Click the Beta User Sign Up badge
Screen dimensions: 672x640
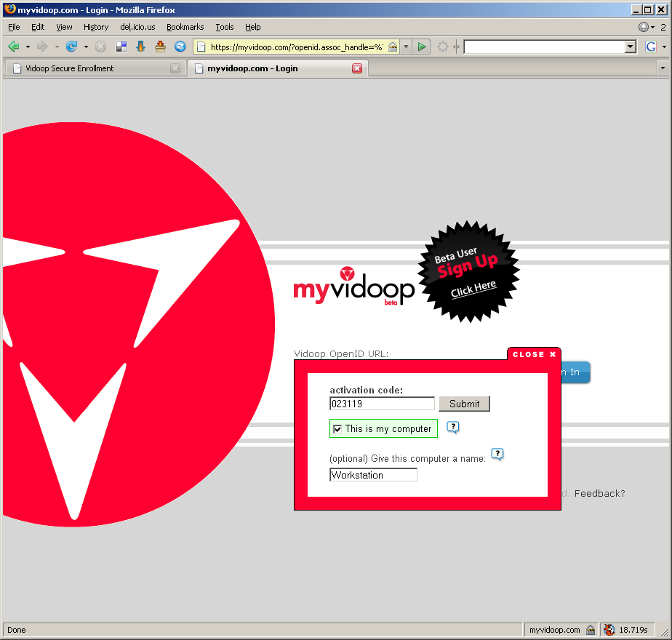[x=469, y=272]
